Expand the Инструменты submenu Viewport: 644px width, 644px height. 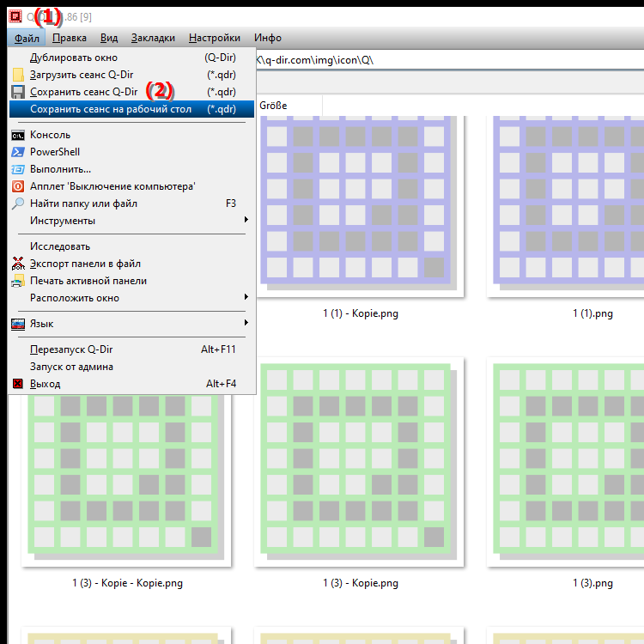[x=131, y=221]
